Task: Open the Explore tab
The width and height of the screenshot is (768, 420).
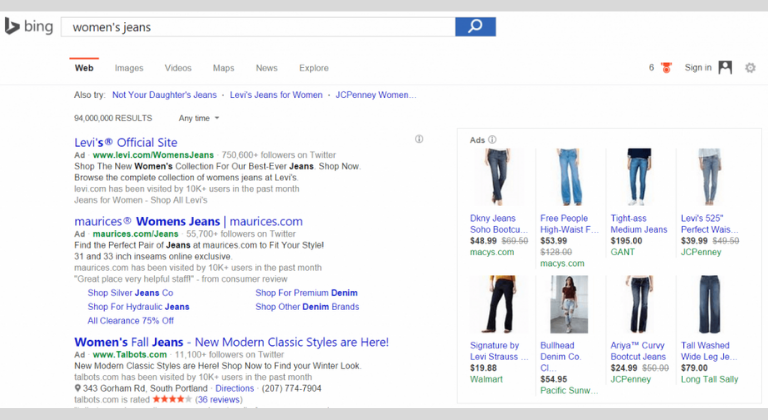Action: click(x=314, y=68)
